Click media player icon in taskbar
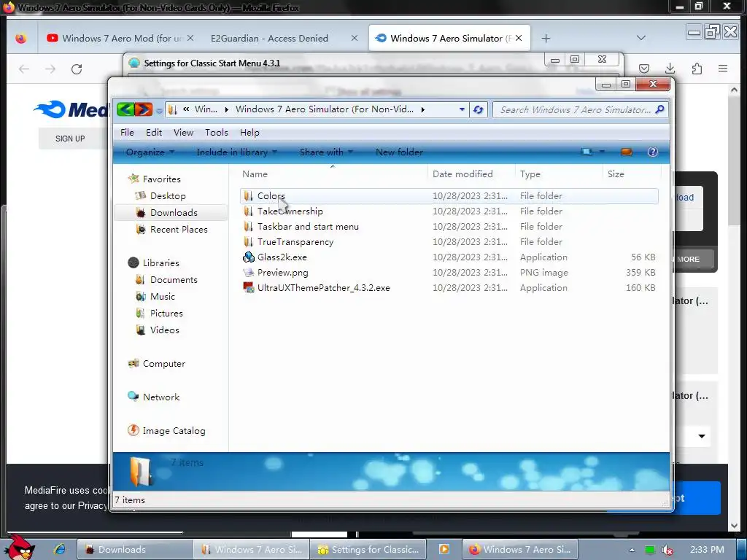The width and height of the screenshot is (747, 560). coord(444,549)
